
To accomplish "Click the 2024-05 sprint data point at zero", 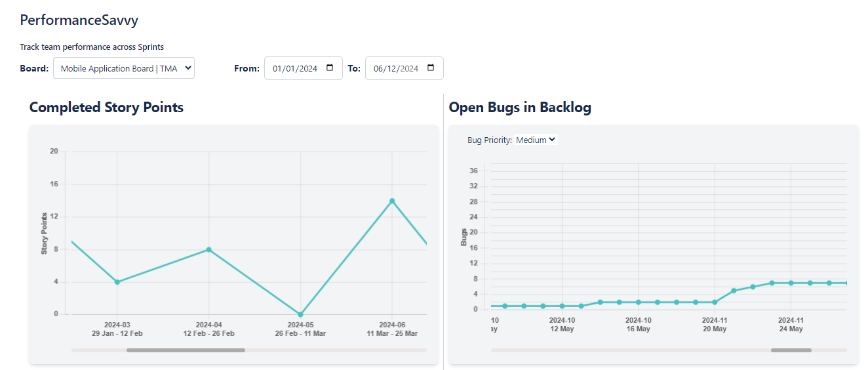I will pos(300,314).
